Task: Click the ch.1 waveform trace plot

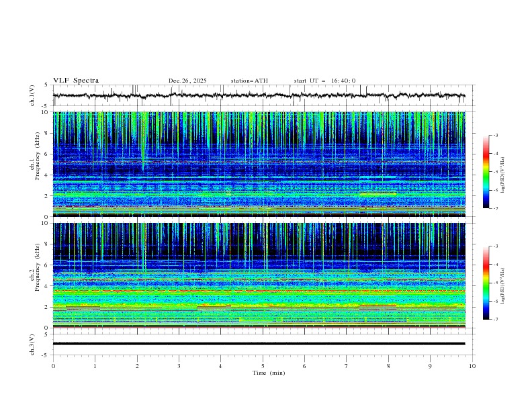Action: (259, 95)
